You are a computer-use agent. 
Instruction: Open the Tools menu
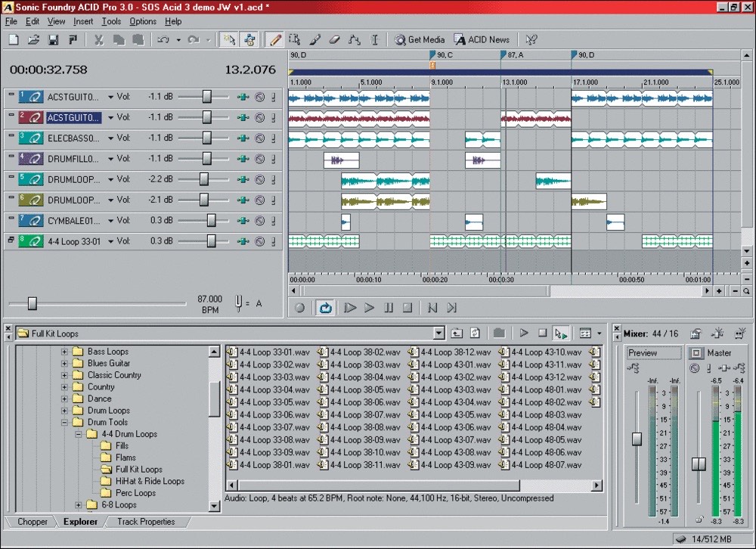tap(111, 21)
